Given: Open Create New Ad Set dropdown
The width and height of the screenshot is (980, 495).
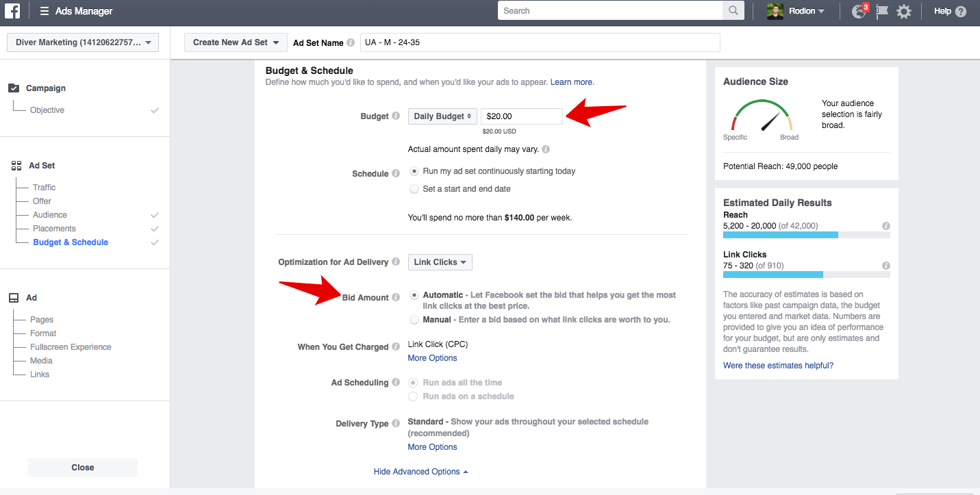Looking at the screenshot, I should [236, 42].
